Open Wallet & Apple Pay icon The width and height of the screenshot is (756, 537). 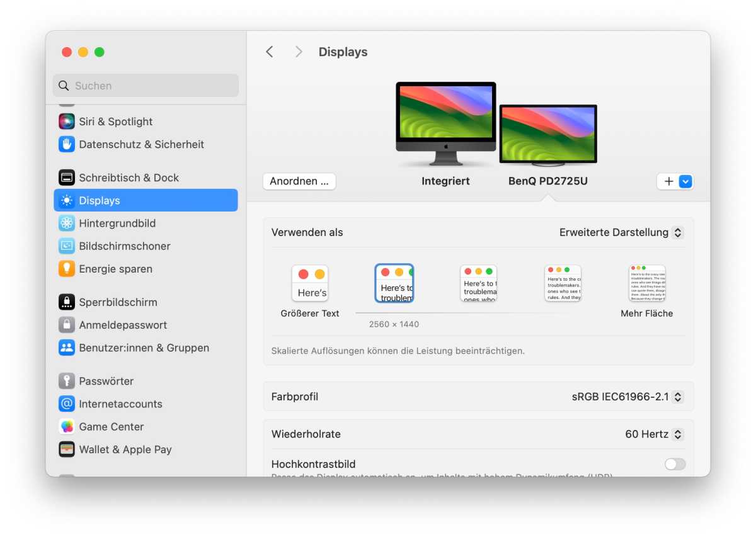[x=67, y=449]
